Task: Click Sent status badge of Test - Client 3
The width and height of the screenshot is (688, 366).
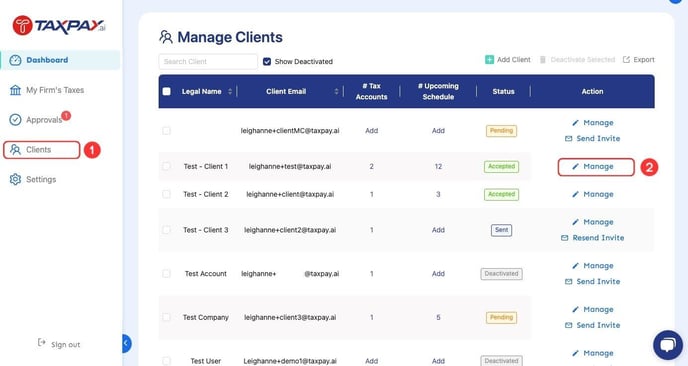Action: pos(501,230)
